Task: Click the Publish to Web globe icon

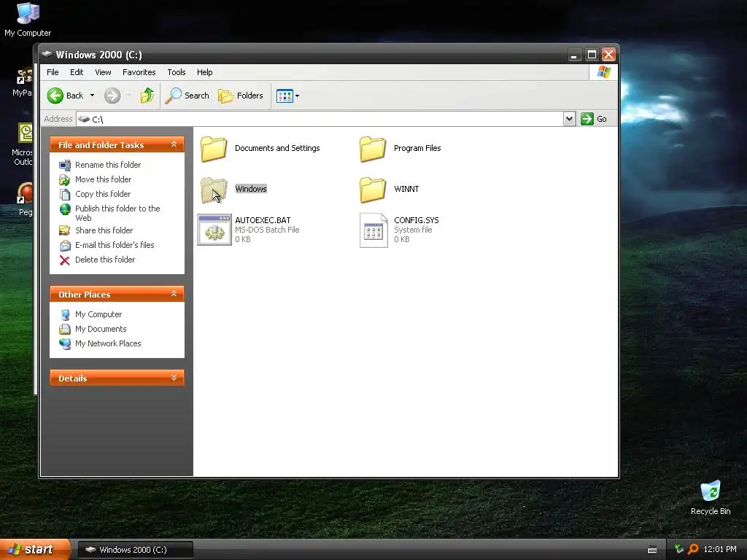Action: (65, 209)
